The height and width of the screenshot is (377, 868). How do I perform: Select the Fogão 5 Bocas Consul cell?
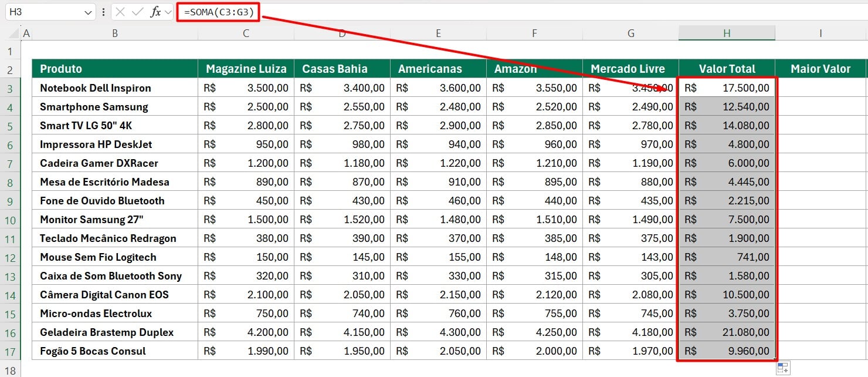[115, 351]
